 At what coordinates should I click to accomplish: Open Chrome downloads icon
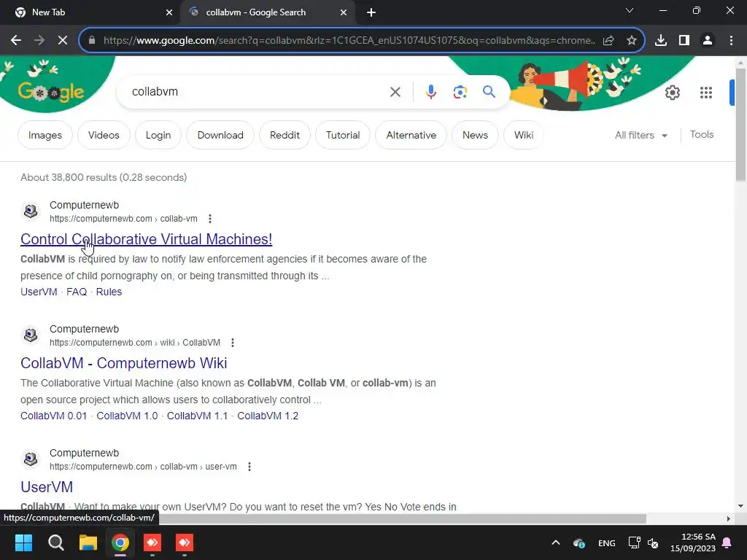(x=661, y=41)
